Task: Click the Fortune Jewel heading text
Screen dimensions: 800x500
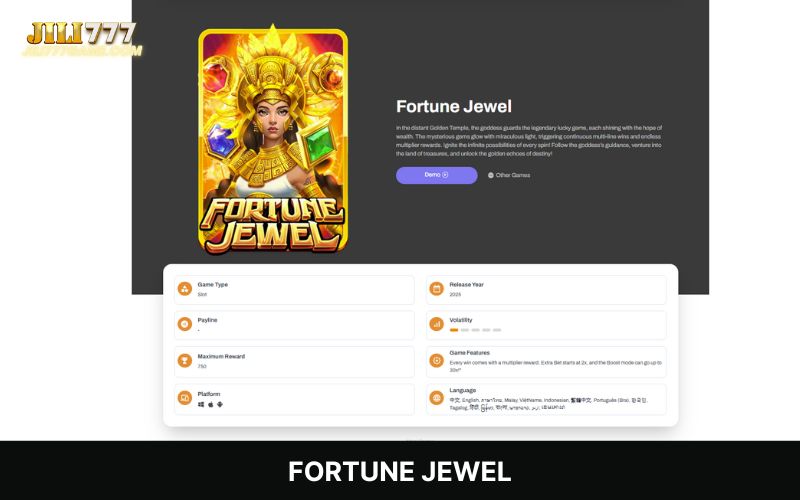Action: point(454,106)
